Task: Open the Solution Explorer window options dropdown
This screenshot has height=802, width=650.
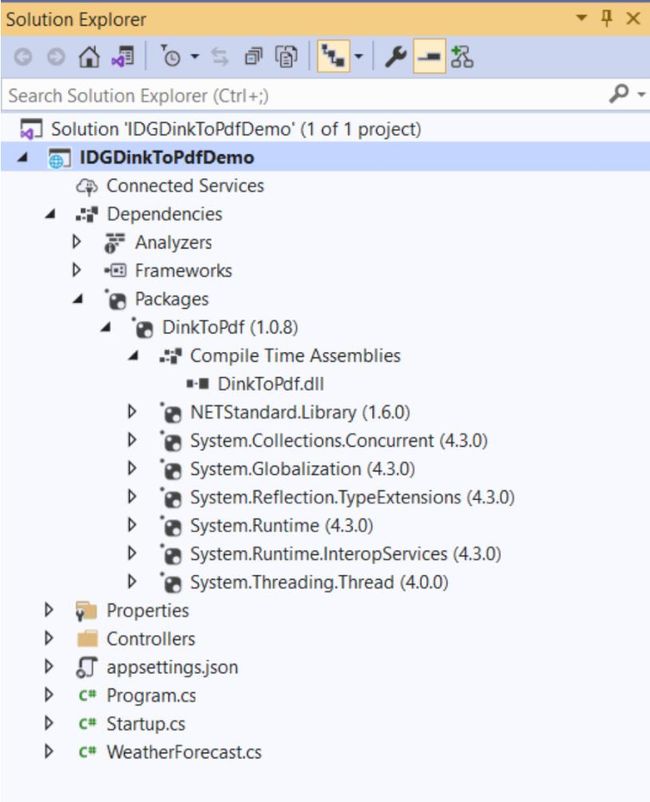Action: tap(581, 18)
